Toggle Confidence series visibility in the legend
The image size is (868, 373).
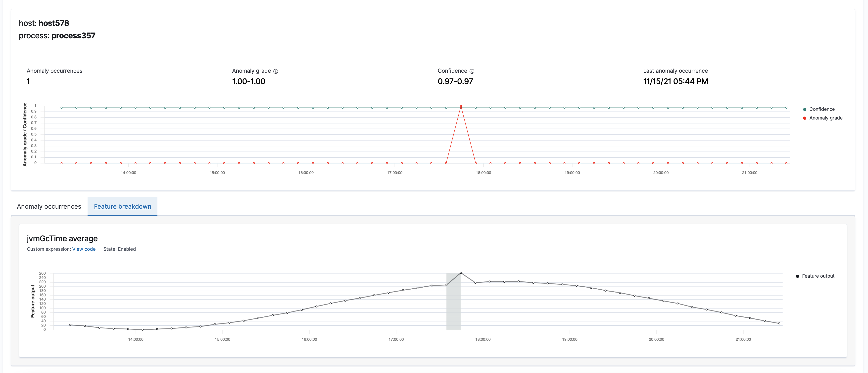point(822,109)
